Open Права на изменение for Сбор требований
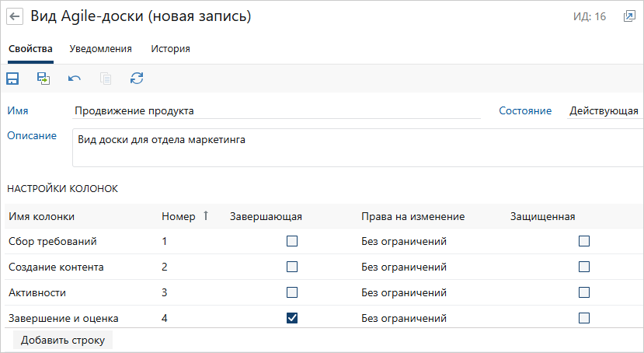Viewport: 644px width, 353px height. coord(404,242)
